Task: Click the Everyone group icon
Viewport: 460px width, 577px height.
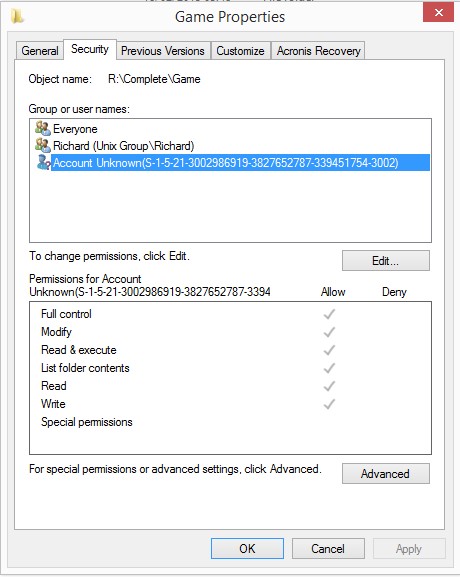Action: click(43, 128)
